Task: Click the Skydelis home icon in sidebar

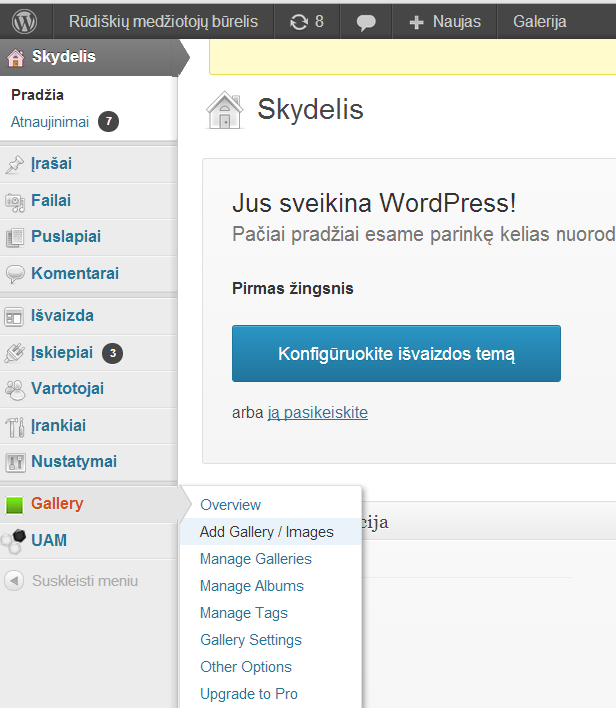Action: tap(15, 58)
